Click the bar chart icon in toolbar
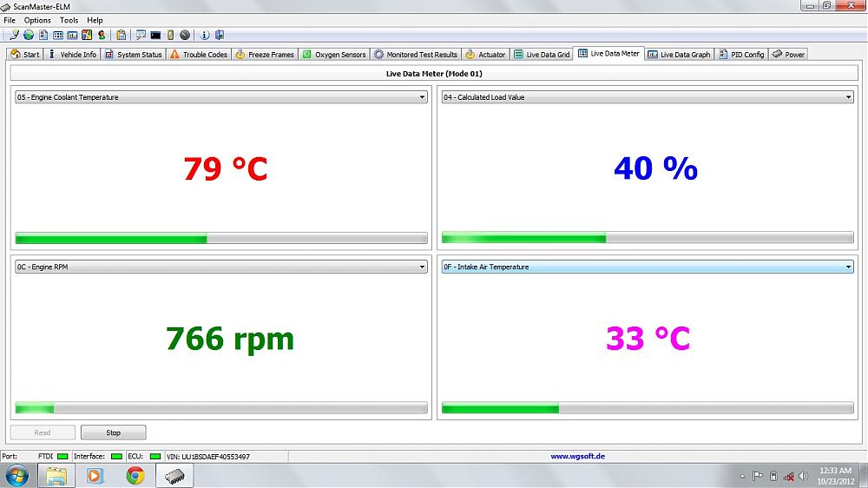Screen dimensions: 868x488 [x=72, y=36]
